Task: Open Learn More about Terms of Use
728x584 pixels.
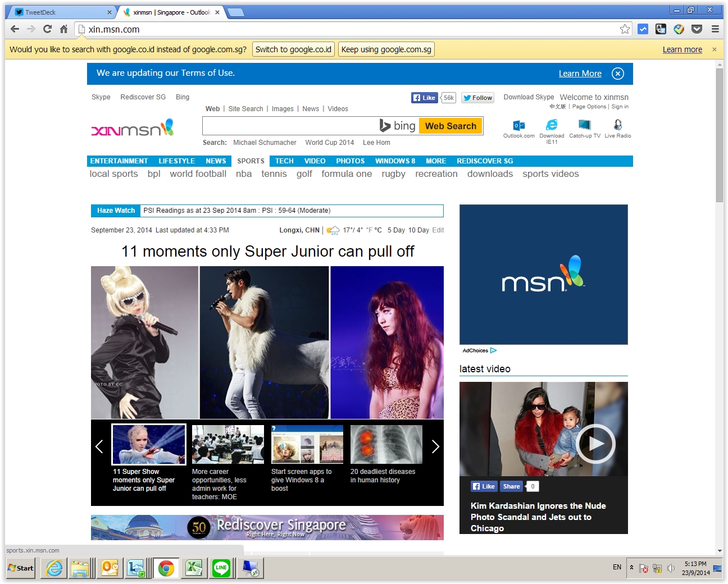Action: click(580, 74)
